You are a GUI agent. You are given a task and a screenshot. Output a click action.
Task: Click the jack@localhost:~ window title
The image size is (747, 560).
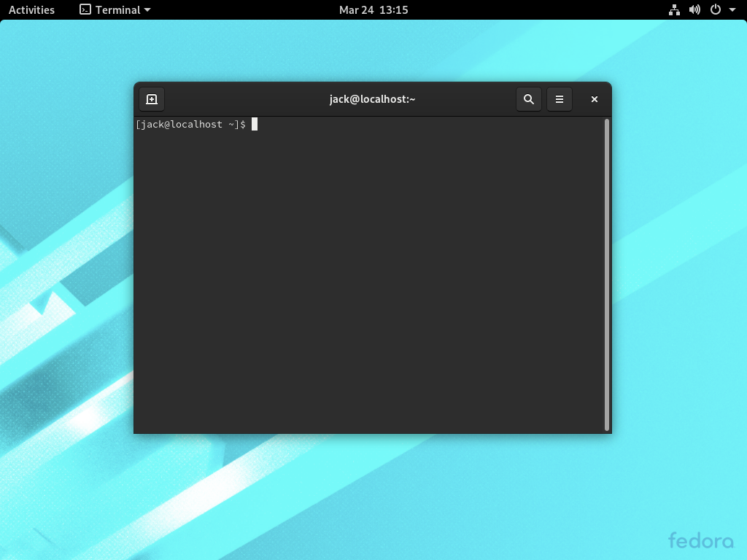pos(373,99)
